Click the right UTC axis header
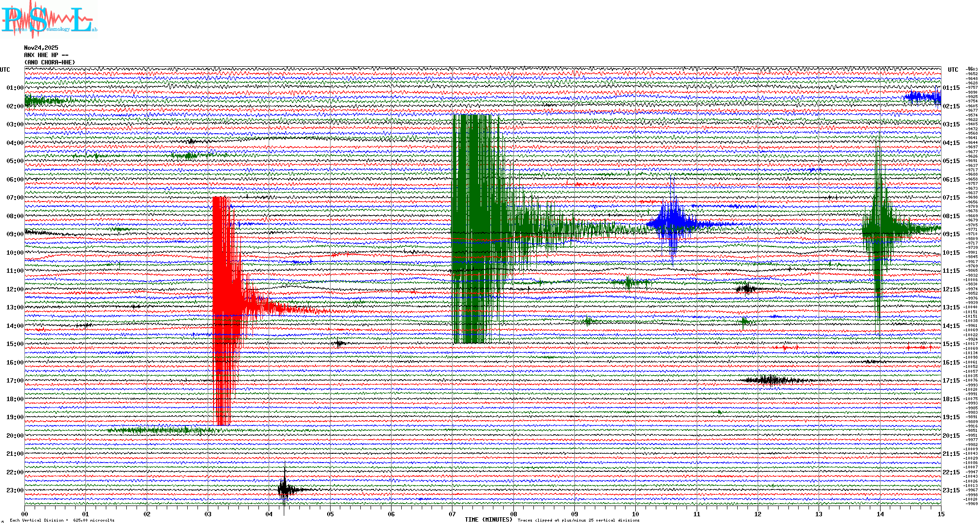980x527 pixels. pyautogui.click(x=953, y=70)
